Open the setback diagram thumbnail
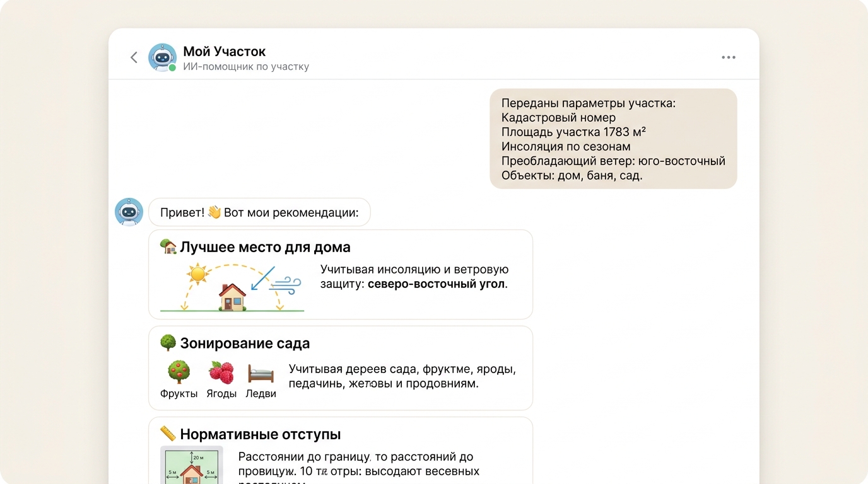This screenshot has height=484, width=868. coord(191,465)
